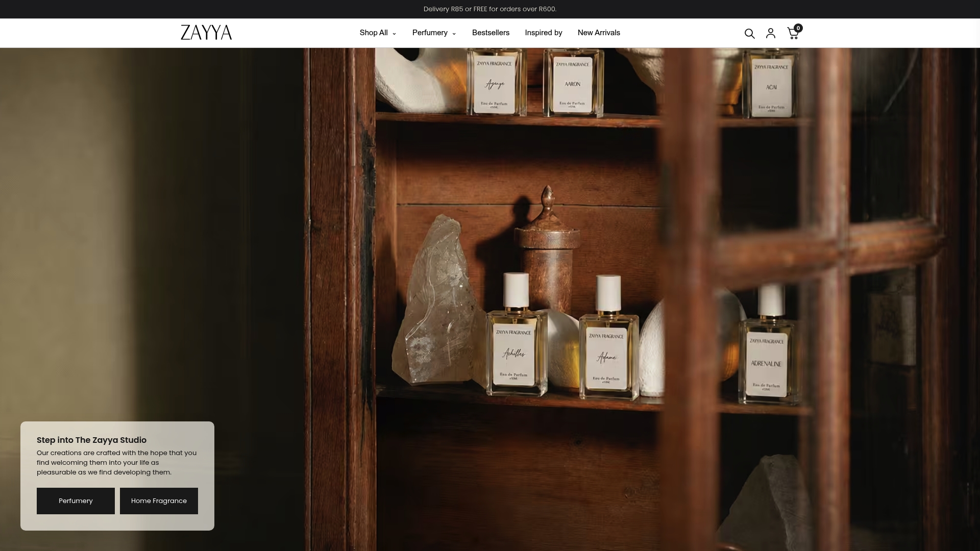Image resolution: width=980 pixels, height=551 pixels.
Task: Click the Perfumery button in studio card
Action: [76, 501]
